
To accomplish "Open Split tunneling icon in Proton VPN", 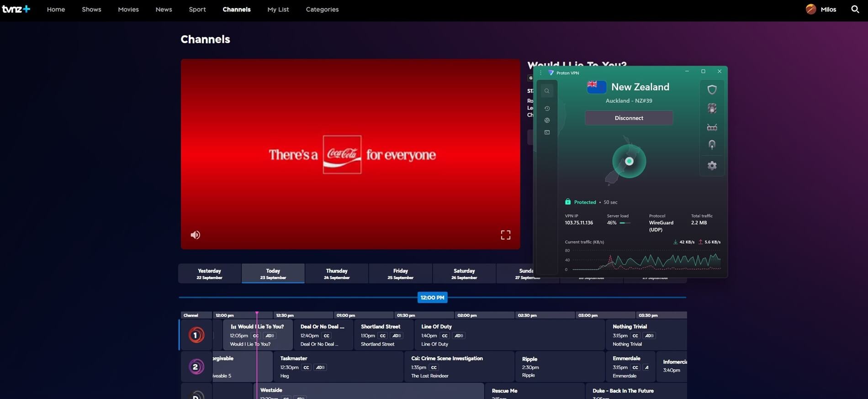I will (712, 145).
